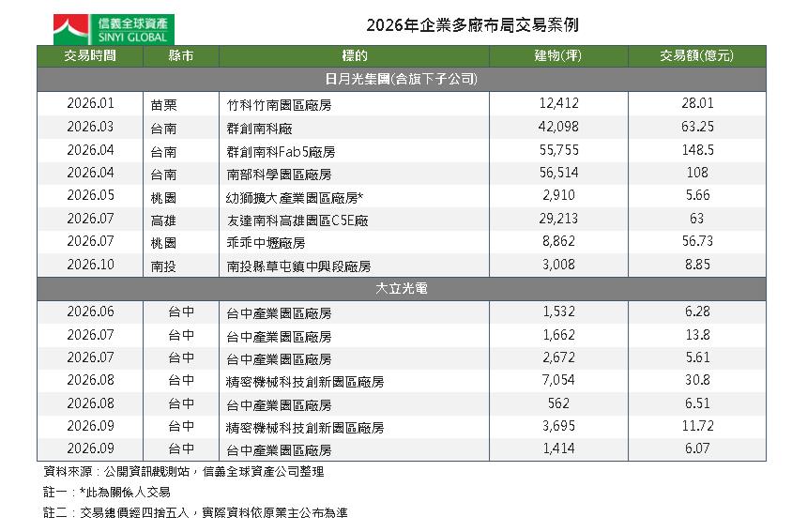Screen dimensions: 807x532
Task: Click the 2,672 area value
Action: pyautogui.click(x=559, y=357)
